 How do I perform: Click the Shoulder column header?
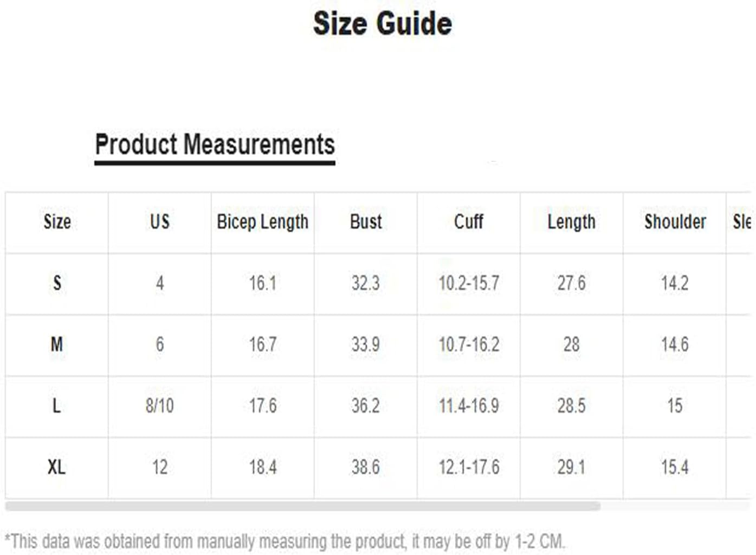(x=675, y=222)
